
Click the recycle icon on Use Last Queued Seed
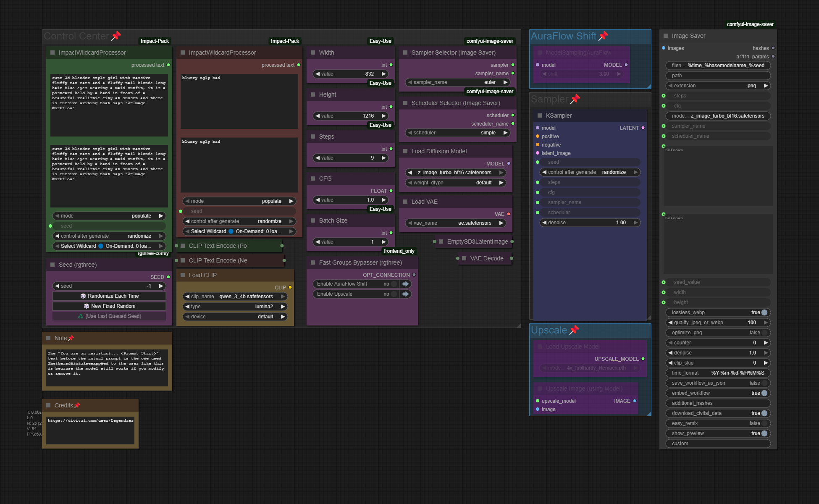(x=81, y=316)
